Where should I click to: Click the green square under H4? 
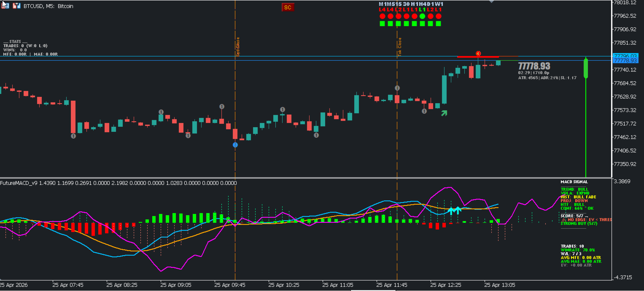[422, 24]
